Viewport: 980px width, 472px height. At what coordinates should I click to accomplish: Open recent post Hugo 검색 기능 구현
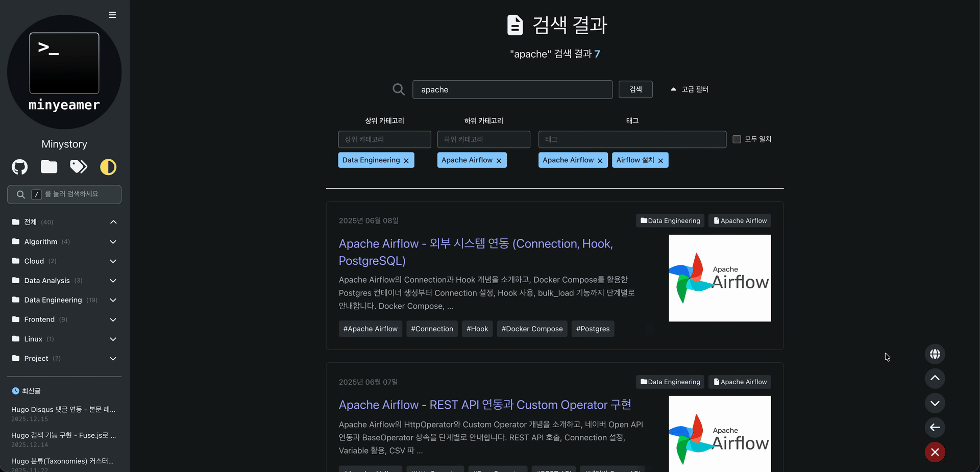pyautogui.click(x=63, y=435)
